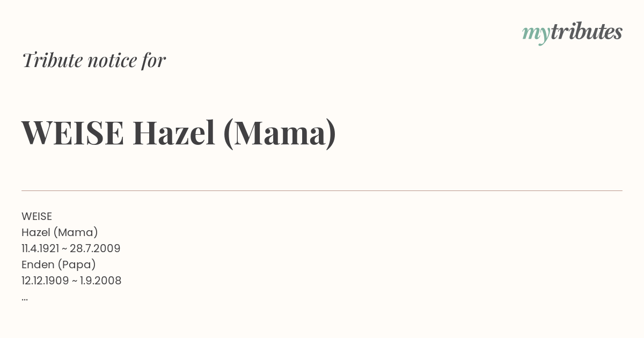Select the date range "11.4.1921 ~ 28.7.2009"

point(71,248)
